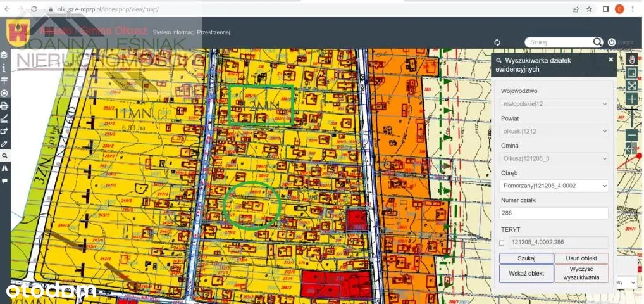Screen dimensions: 644x304
Task: Click the Wskaż obiekt button
Action: tap(526, 274)
